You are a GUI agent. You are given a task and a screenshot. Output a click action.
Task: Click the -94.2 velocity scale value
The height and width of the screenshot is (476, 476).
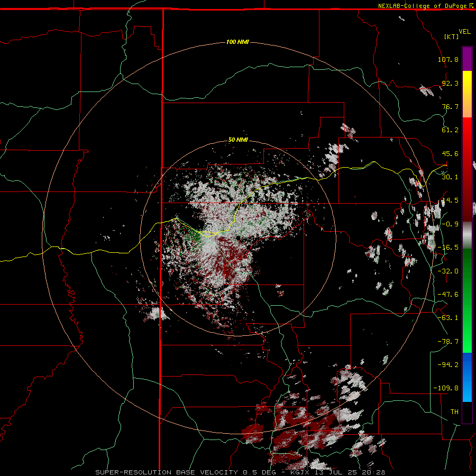pos(448,364)
